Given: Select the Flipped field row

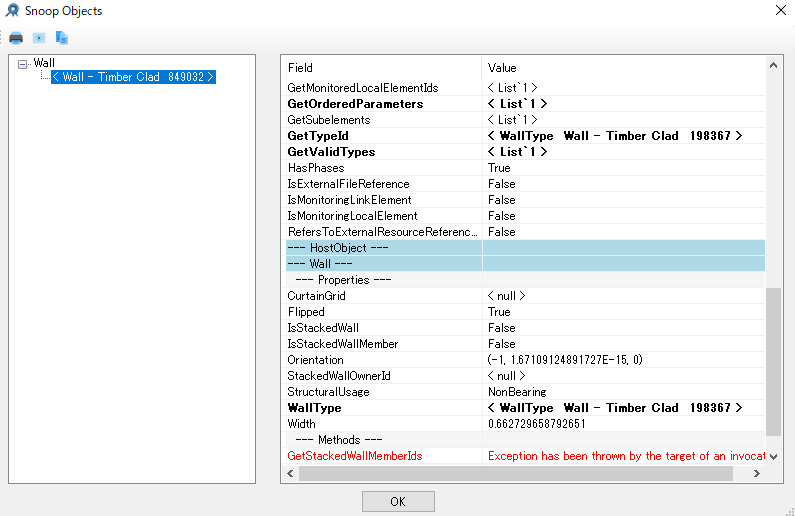Looking at the screenshot, I should [x=306, y=312].
